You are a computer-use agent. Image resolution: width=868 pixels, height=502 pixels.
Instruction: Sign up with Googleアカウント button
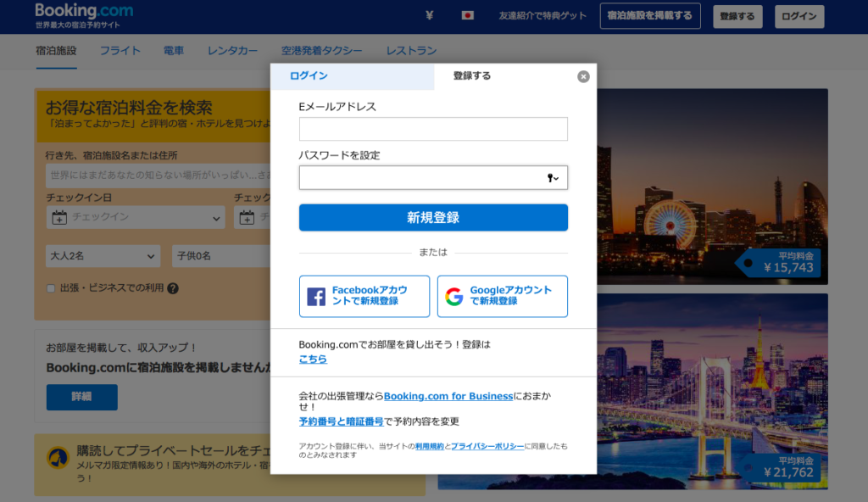(503, 297)
